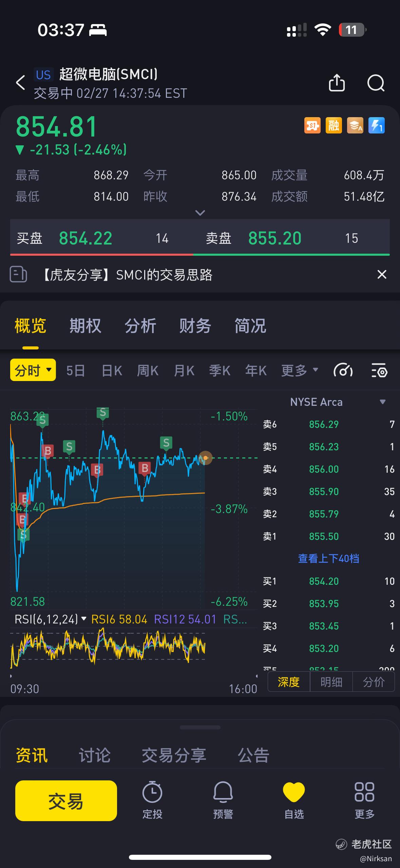Tap the back arrow icon
Viewport: 400px width, 868px height.
[21, 83]
